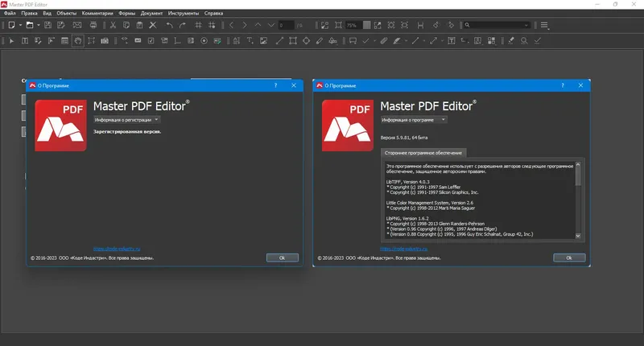Click the Copy icon

pos(126,25)
